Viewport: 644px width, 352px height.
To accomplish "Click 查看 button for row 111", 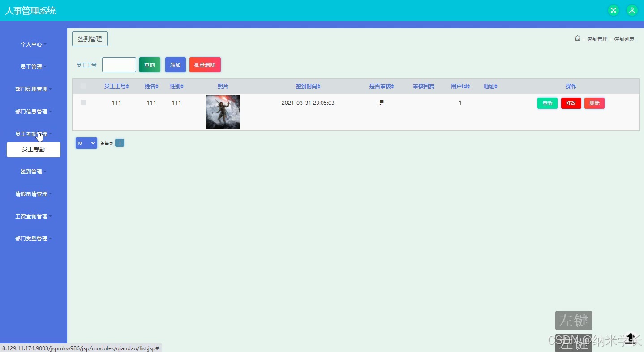I will point(547,103).
